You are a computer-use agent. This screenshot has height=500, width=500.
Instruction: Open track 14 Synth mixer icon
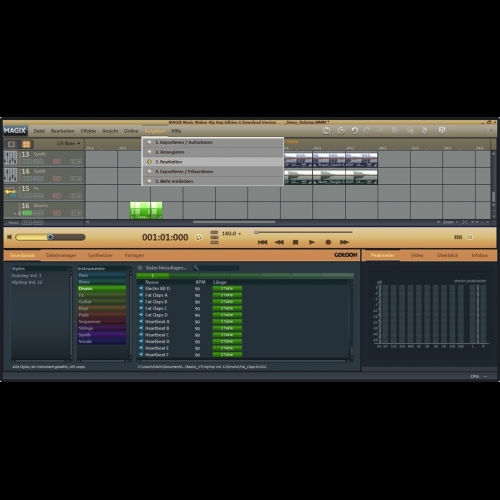(x=10, y=175)
